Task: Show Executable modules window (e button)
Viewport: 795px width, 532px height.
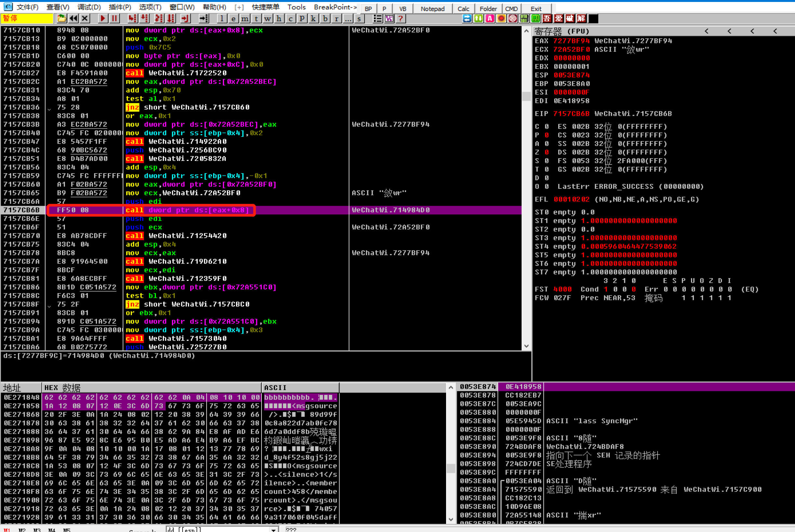Action: (x=233, y=19)
